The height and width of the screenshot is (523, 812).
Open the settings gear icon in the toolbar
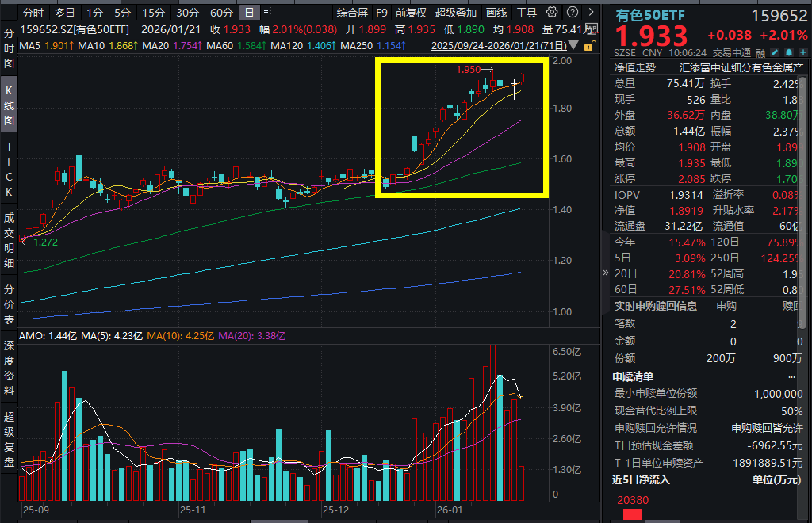pos(550,11)
